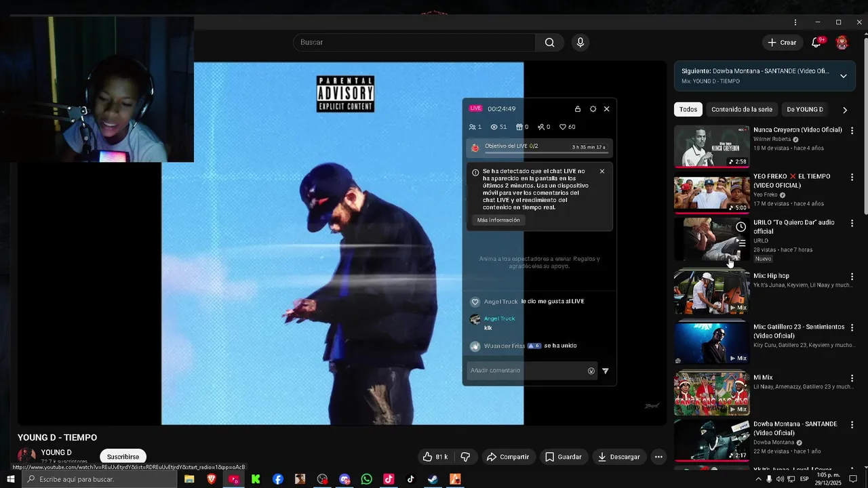868x488 pixels.
Task: Click Más información in warning notice
Action: point(498,220)
